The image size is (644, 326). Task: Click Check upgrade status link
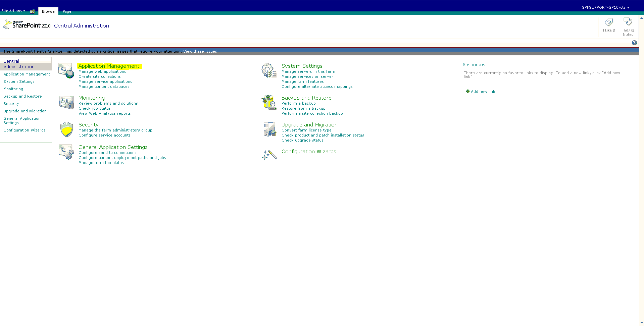coord(302,140)
